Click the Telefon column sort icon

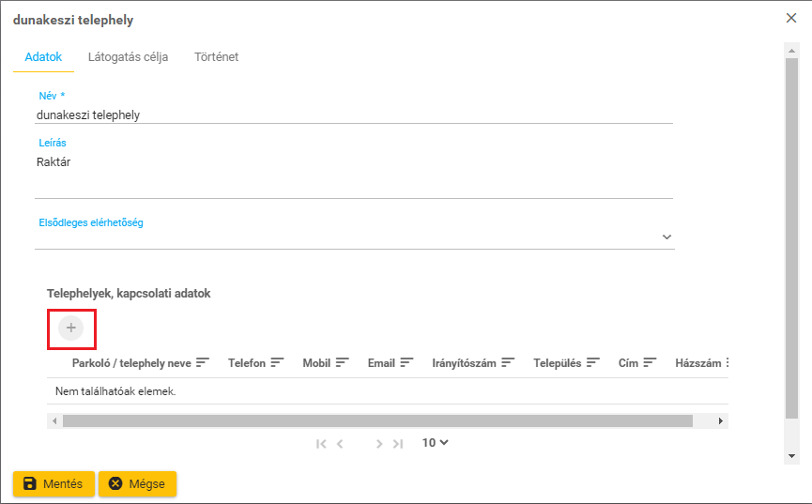(x=277, y=362)
